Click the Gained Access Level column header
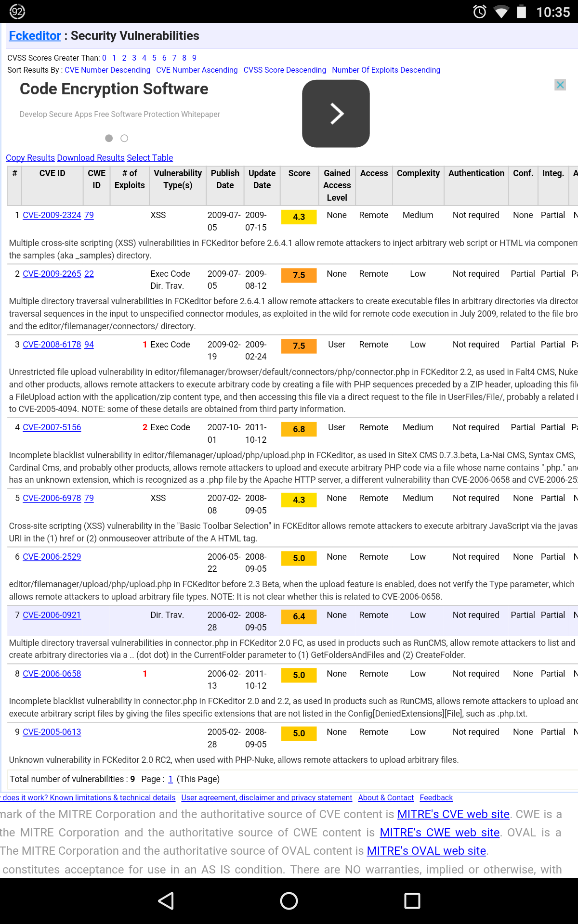 (x=337, y=185)
